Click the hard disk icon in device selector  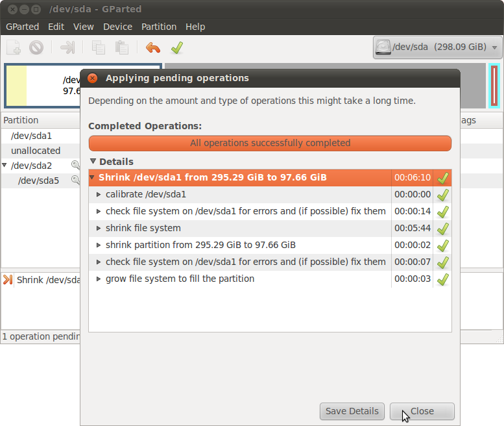tap(383, 47)
